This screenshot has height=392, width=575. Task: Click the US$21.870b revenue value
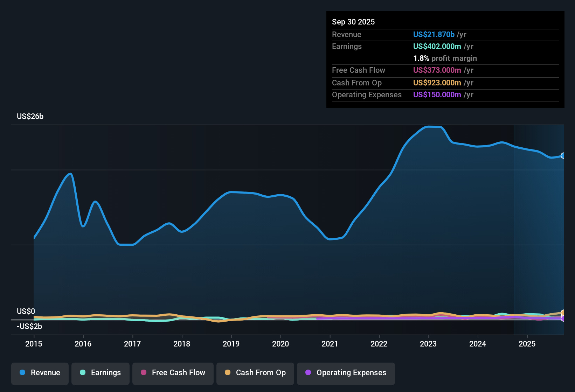click(x=433, y=34)
